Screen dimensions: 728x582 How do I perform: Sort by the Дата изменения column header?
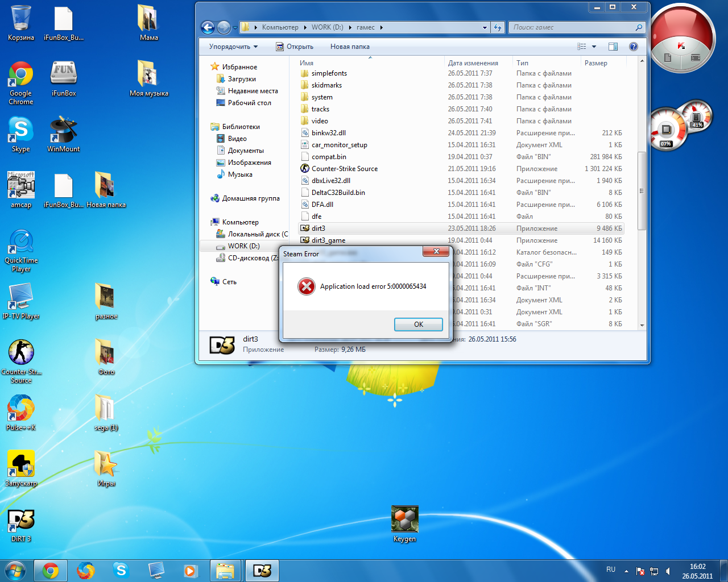click(x=473, y=63)
